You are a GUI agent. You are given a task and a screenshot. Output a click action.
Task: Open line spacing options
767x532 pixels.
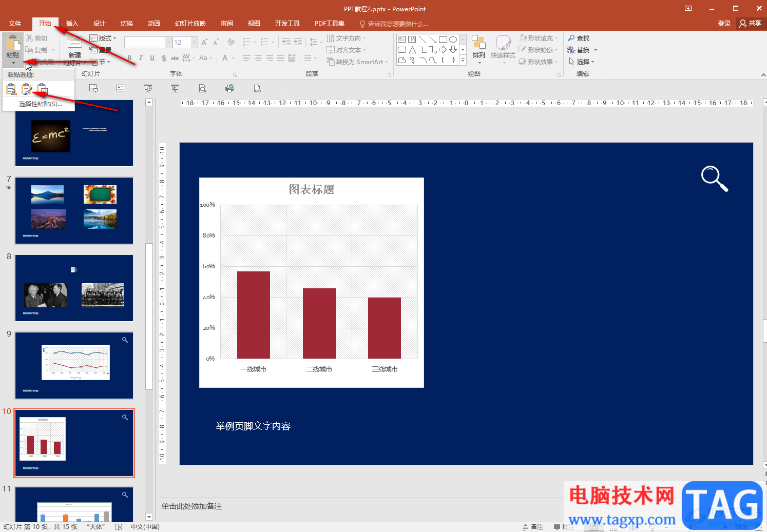click(315, 42)
